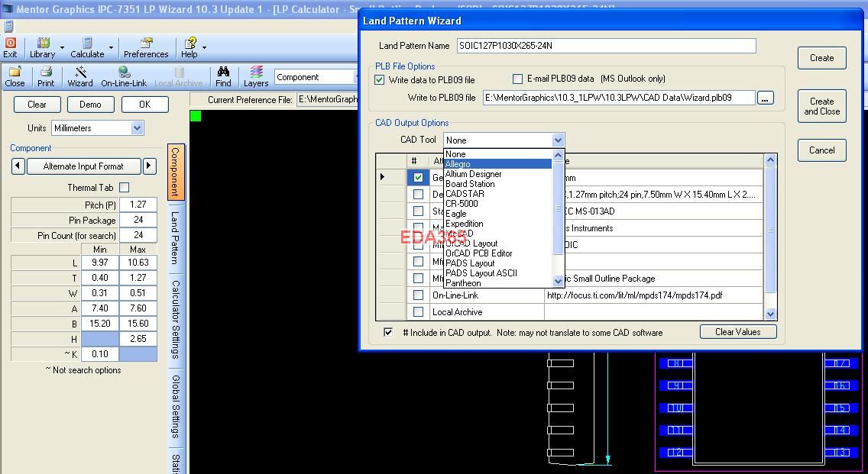Open the Global Settings side tab
Viewport: 868px width, 474px height.
pos(175,407)
